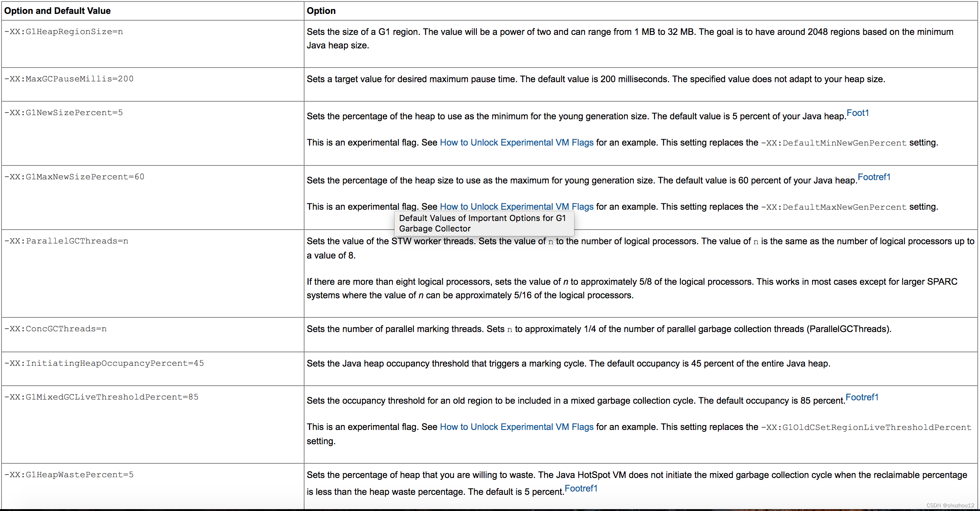Open Unlock Experimental VM Flags link in G1NewSizePercent row
This screenshot has width=980, height=511.
coord(516,143)
